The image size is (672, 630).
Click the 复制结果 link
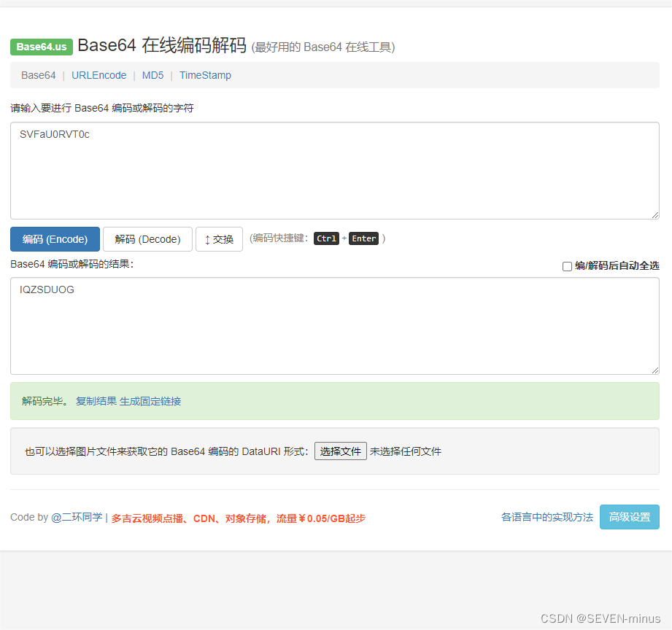(x=96, y=401)
